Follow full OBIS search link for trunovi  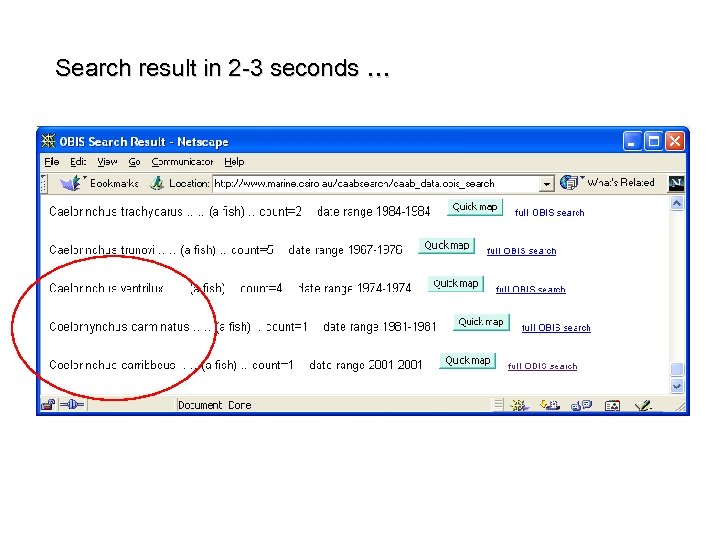coord(521,251)
